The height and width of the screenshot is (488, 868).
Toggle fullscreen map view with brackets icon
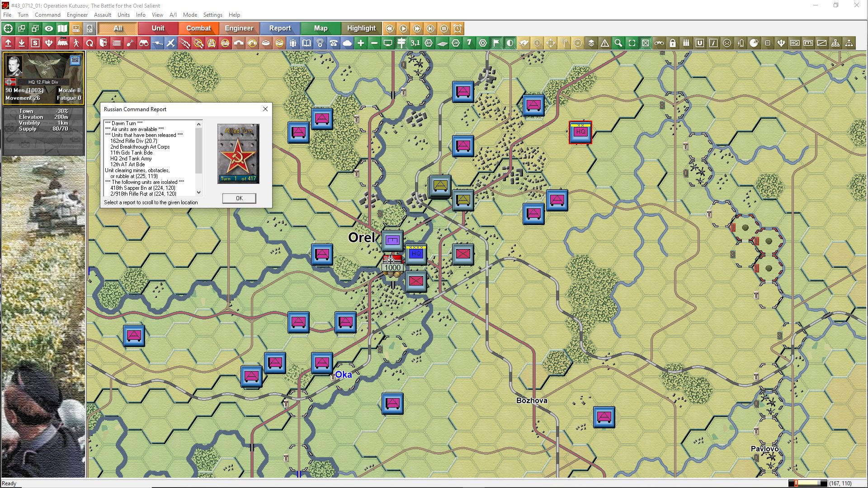pyautogui.click(x=632, y=43)
